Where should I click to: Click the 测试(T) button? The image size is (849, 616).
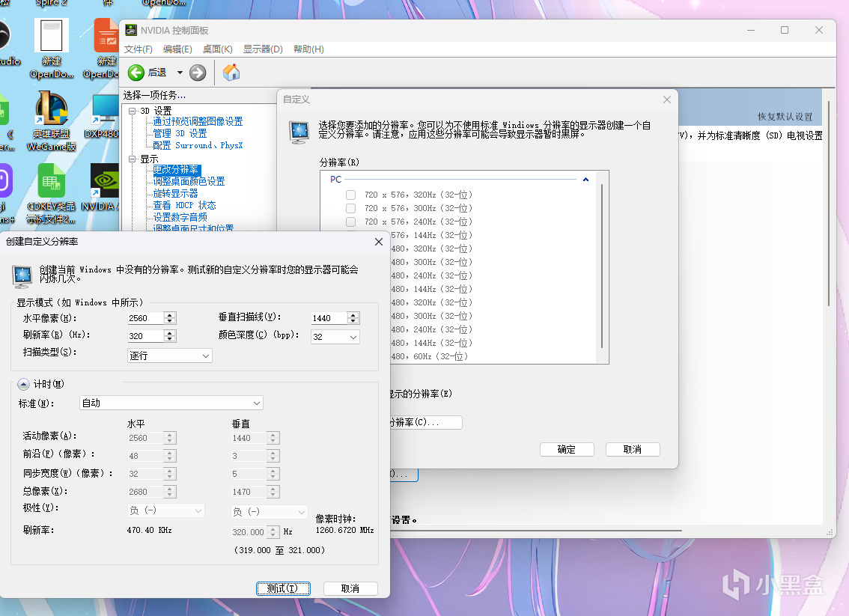click(283, 588)
